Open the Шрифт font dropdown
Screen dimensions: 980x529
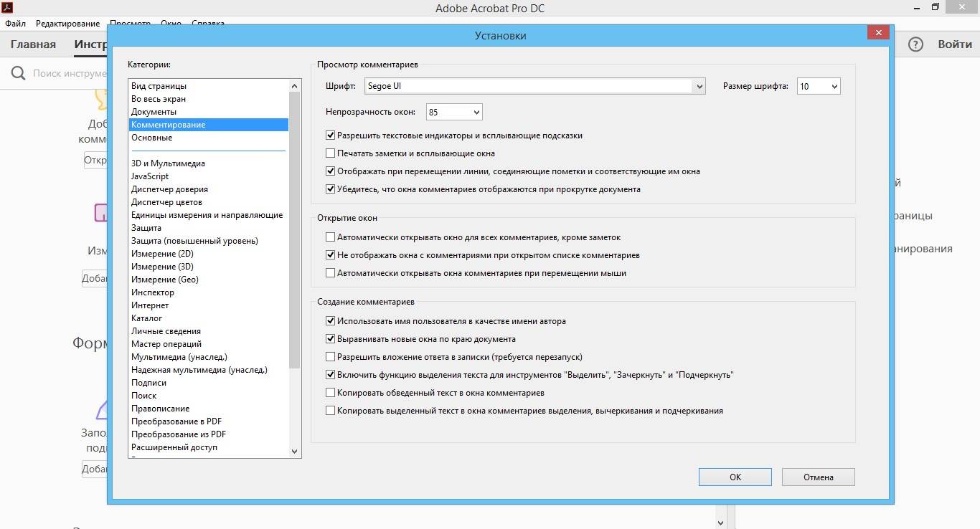click(x=535, y=86)
